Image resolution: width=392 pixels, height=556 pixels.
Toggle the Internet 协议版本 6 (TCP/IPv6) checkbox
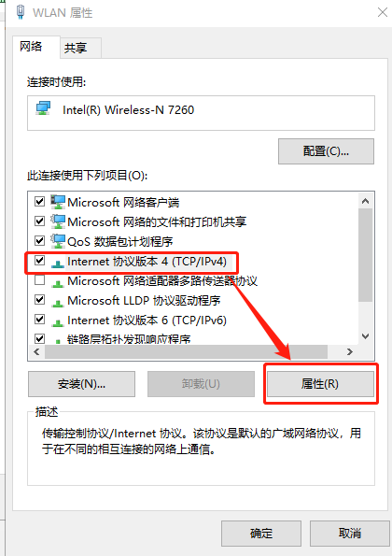point(39,320)
